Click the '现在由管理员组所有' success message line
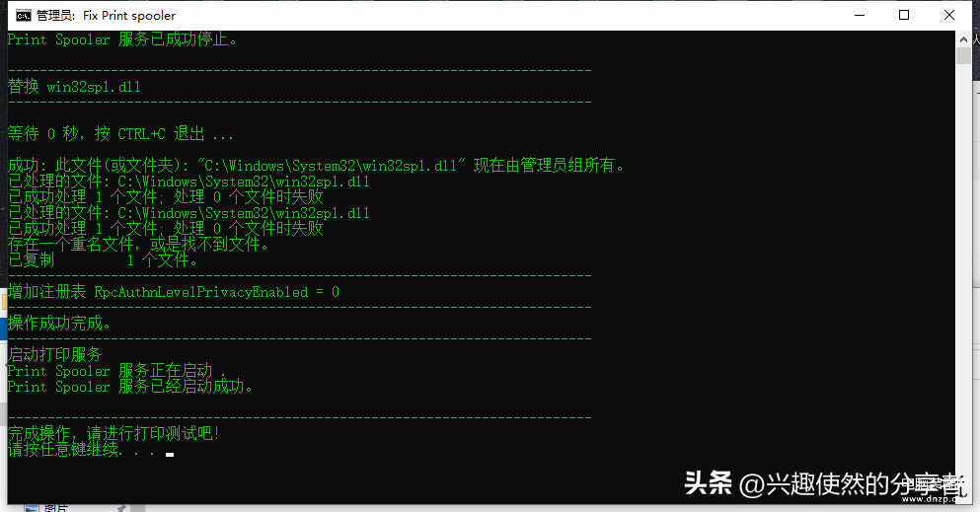Screen dimensions: 980x512 (316, 166)
